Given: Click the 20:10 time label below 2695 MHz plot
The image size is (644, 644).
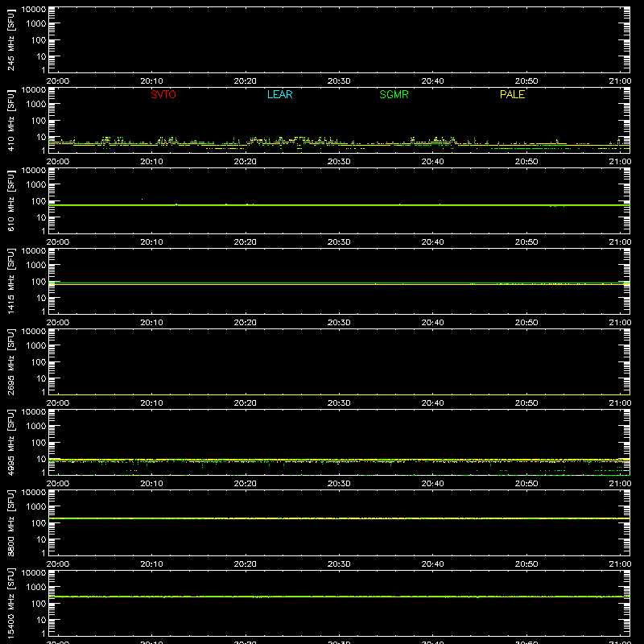Looking at the screenshot, I should [151, 403].
